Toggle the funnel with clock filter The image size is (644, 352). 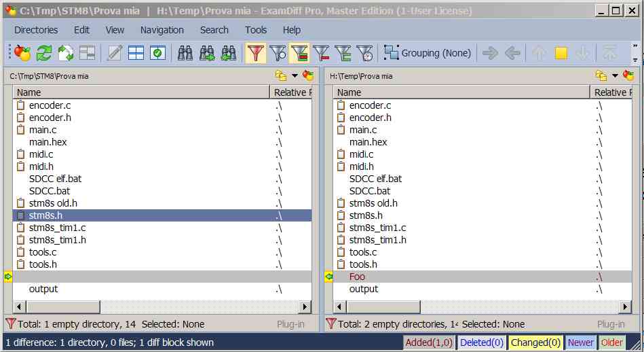coord(364,53)
